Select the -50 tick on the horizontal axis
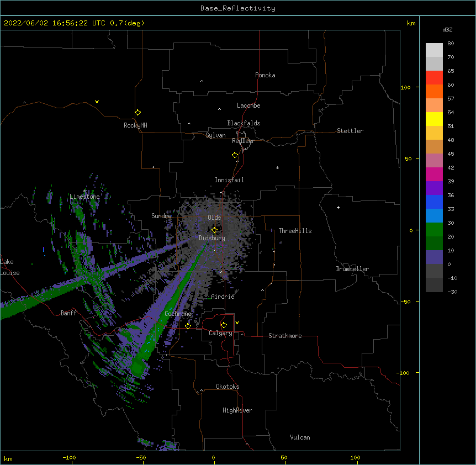Viewport: 476px width, 465px height. pyautogui.click(x=141, y=457)
